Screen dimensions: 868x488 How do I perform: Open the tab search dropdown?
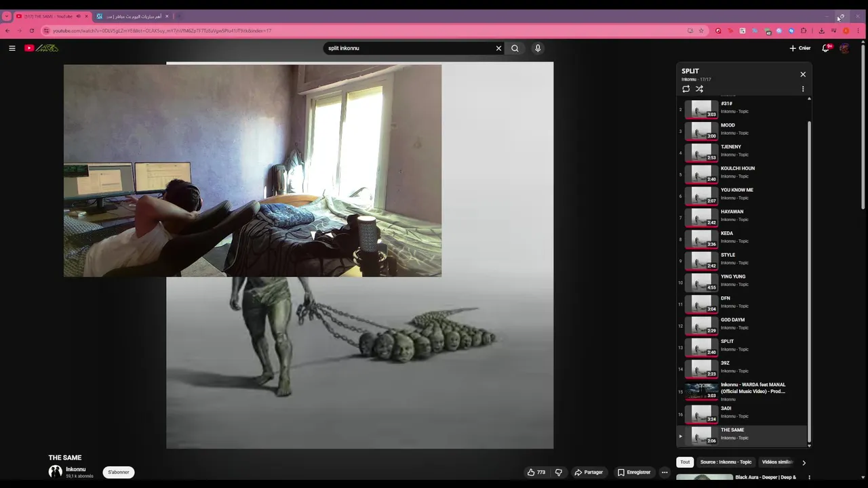tap(6, 16)
